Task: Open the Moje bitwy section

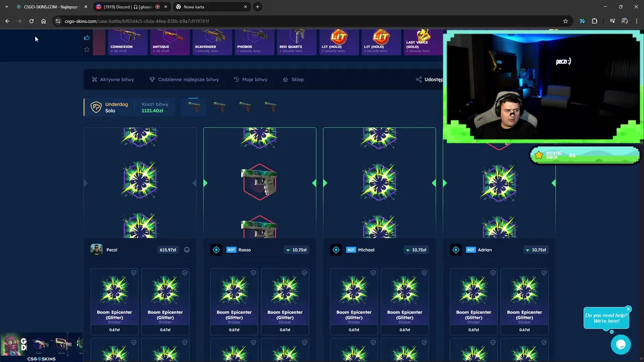Action: point(251,79)
